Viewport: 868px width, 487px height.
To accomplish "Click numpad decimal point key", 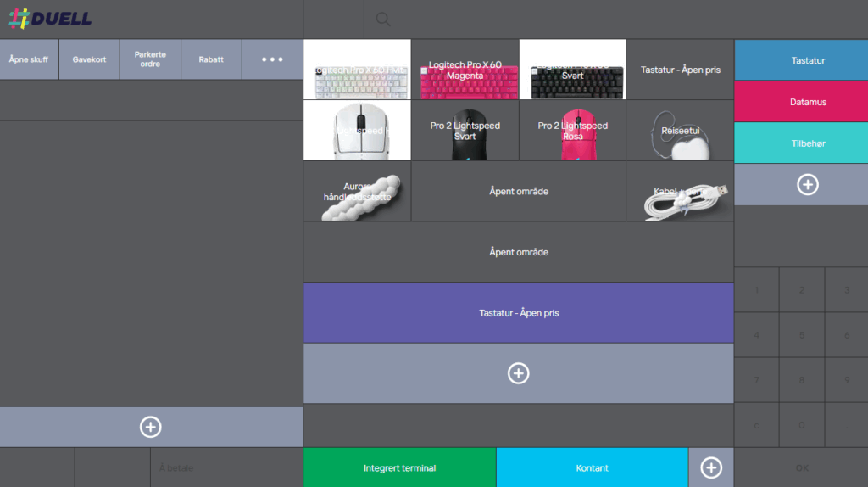I will [847, 425].
